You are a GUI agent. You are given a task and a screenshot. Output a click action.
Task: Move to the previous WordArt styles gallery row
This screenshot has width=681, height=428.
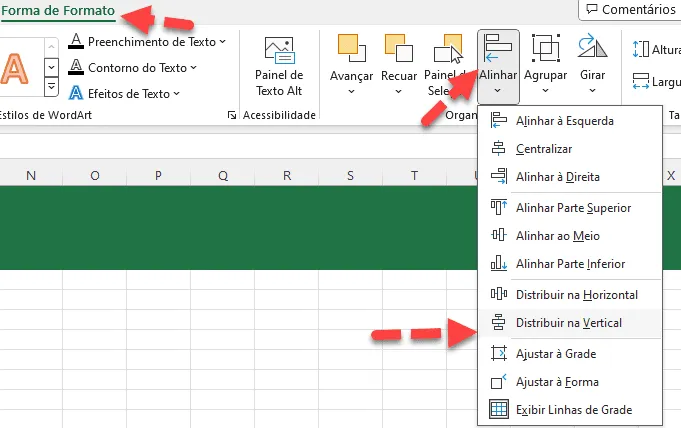51,47
